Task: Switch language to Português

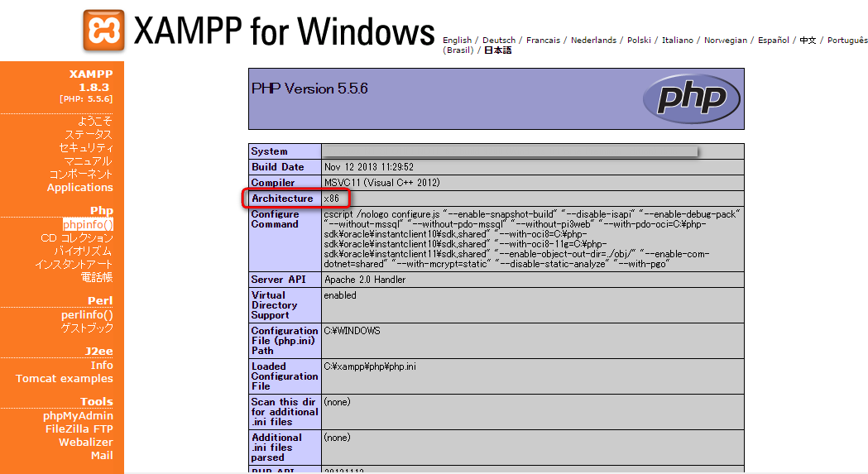Action: (x=847, y=40)
